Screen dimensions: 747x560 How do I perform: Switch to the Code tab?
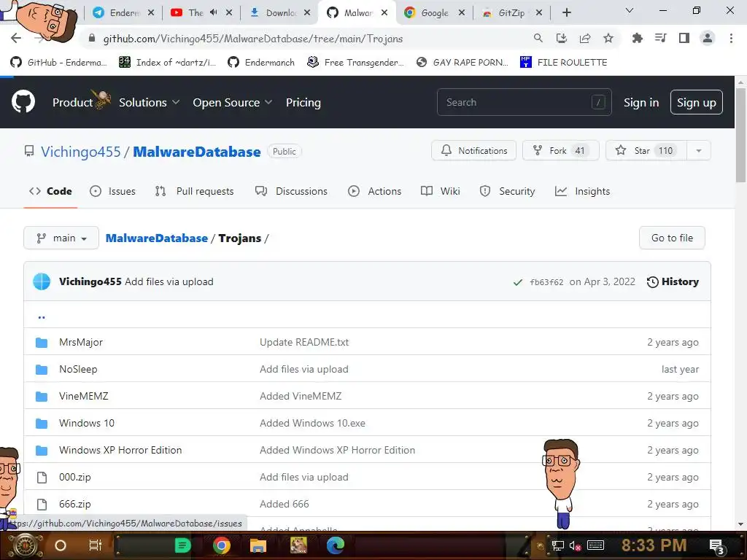pos(50,191)
